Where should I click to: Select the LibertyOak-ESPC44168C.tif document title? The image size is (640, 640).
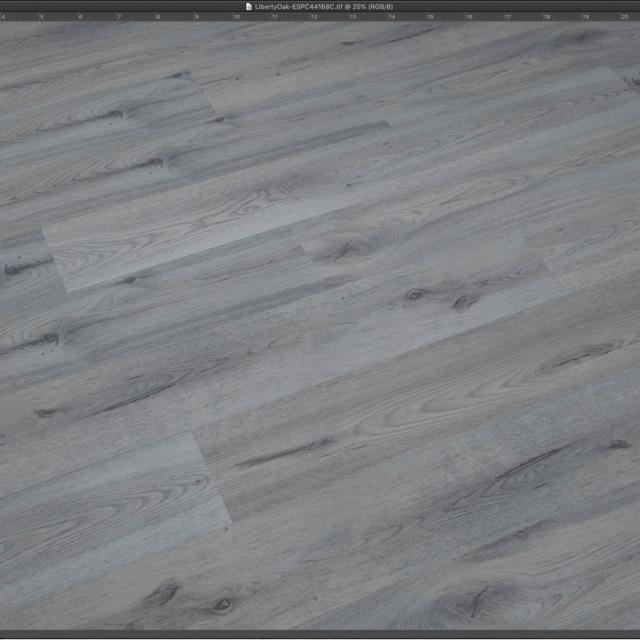click(324, 6)
